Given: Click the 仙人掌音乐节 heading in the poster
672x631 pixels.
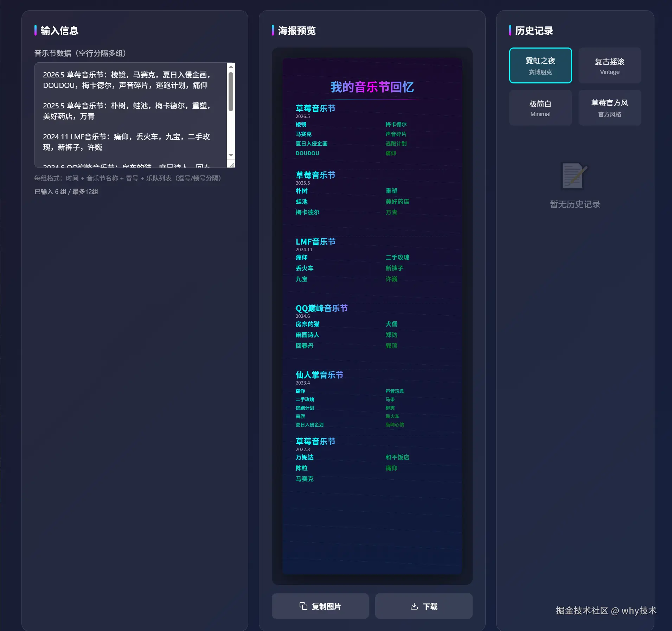Looking at the screenshot, I should (319, 375).
